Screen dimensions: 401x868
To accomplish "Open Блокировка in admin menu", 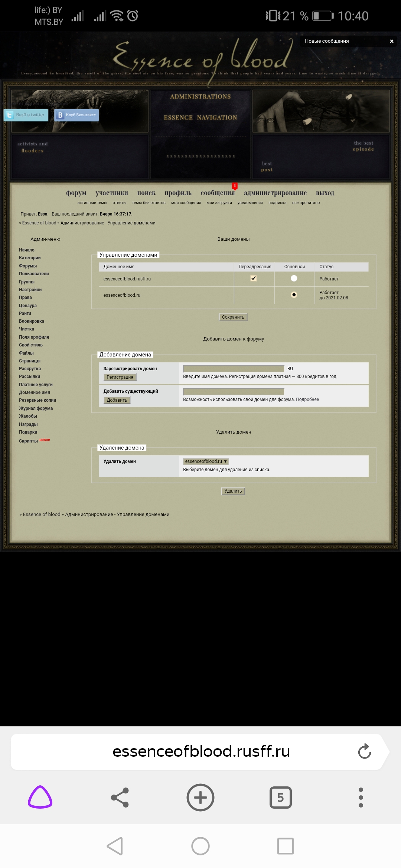I will pyautogui.click(x=32, y=321).
